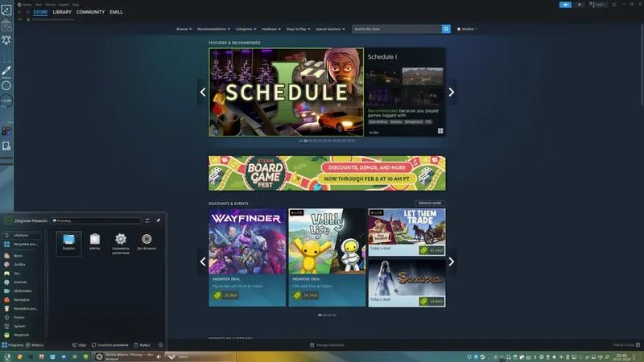Select the Internet category in launcher
The image size is (644, 362).
click(22, 282)
